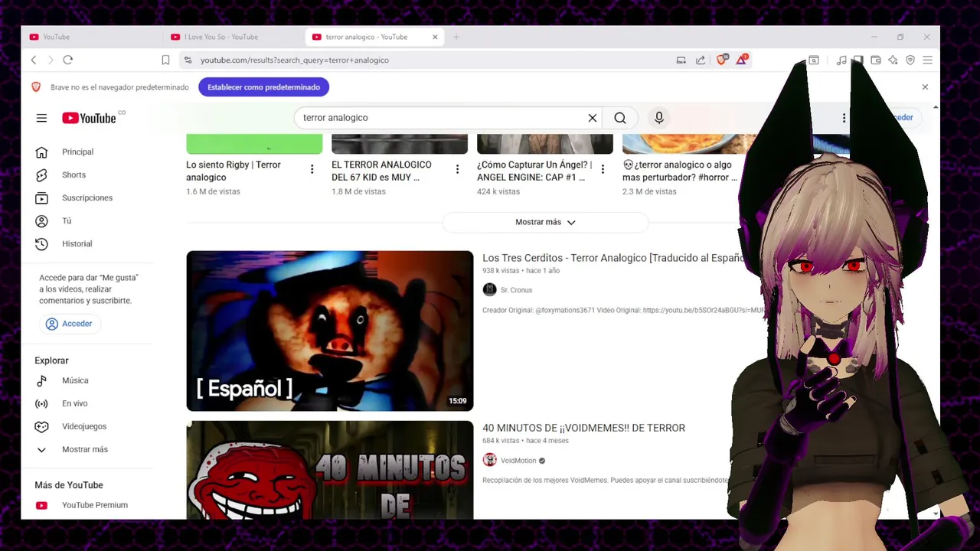980x551 pixels.
Task: Share this page using the share icon
Action: coord(700,60)
